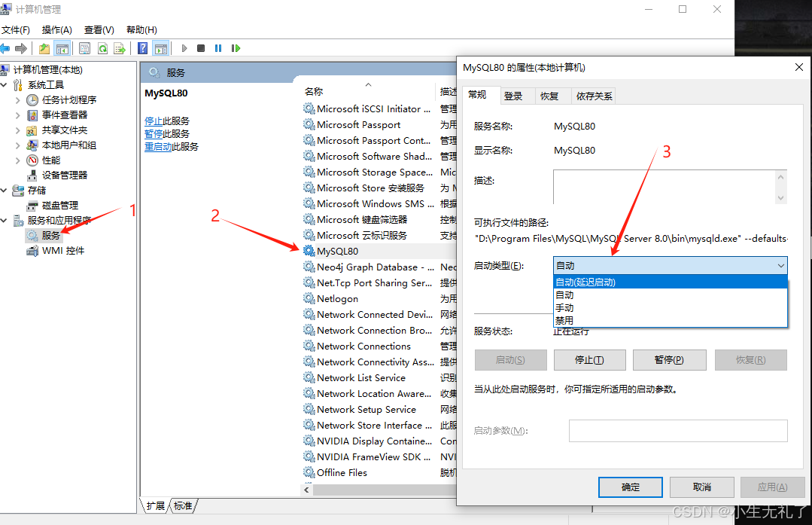Select the MySQL80 service row
Image resolution: width=812 pixels, height=525 pixels.
coord(379,251)
